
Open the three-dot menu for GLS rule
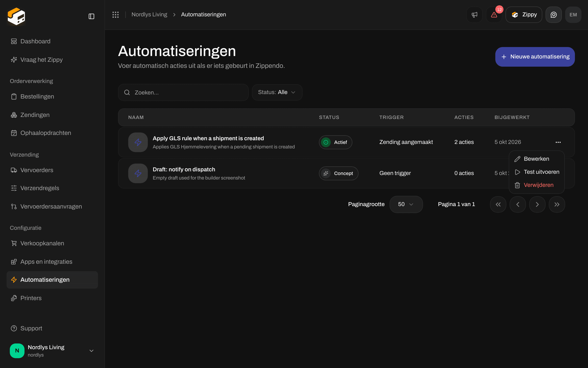[558, 142]
